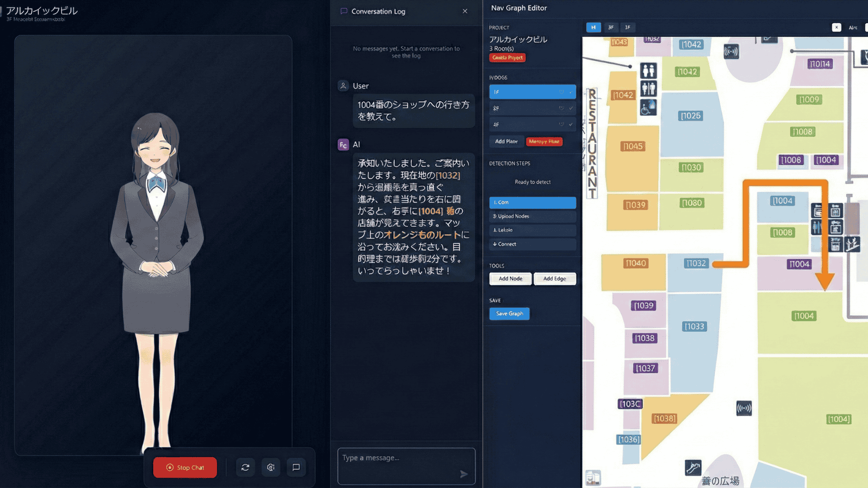Toggle the heart icon on the 1F plane row
This screenshot has width=868, height=488.
tap(561, 92)
